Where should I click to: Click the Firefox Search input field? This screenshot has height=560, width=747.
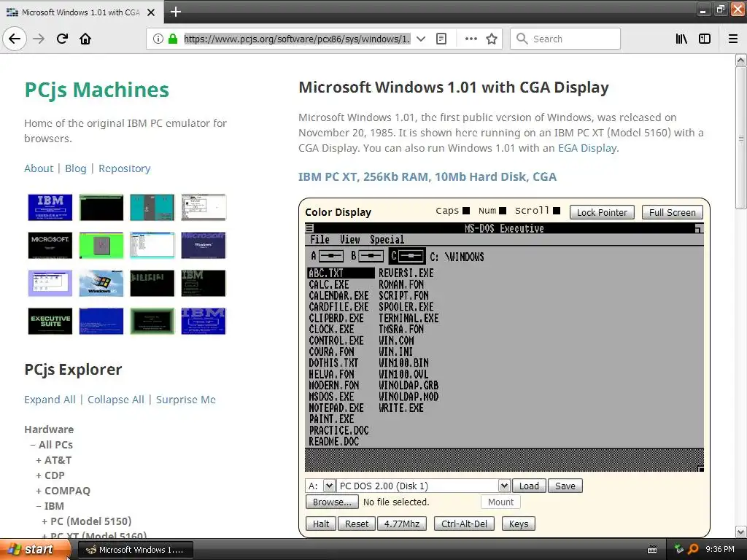click(565, 39)
